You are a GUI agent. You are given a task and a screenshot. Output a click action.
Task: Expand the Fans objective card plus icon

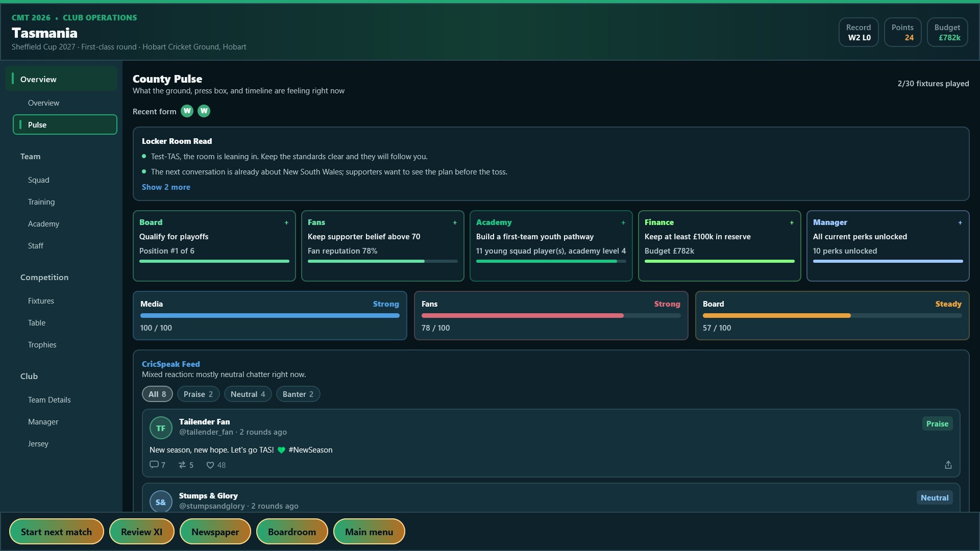pos(455,222)
